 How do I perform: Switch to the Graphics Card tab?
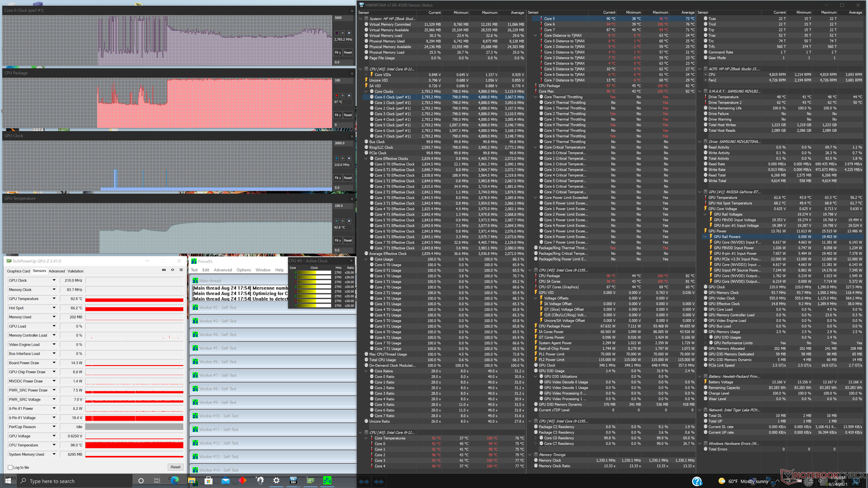click(x=19, y=271)
